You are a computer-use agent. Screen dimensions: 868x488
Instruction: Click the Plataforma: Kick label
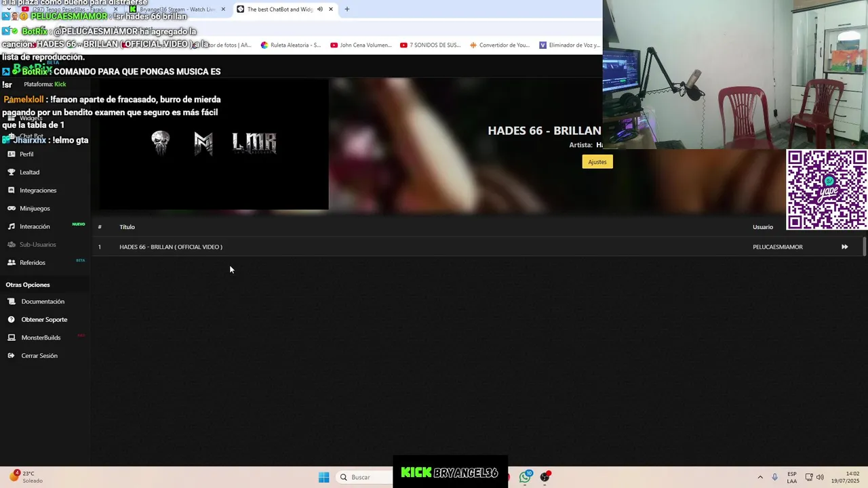pos(45,84)
